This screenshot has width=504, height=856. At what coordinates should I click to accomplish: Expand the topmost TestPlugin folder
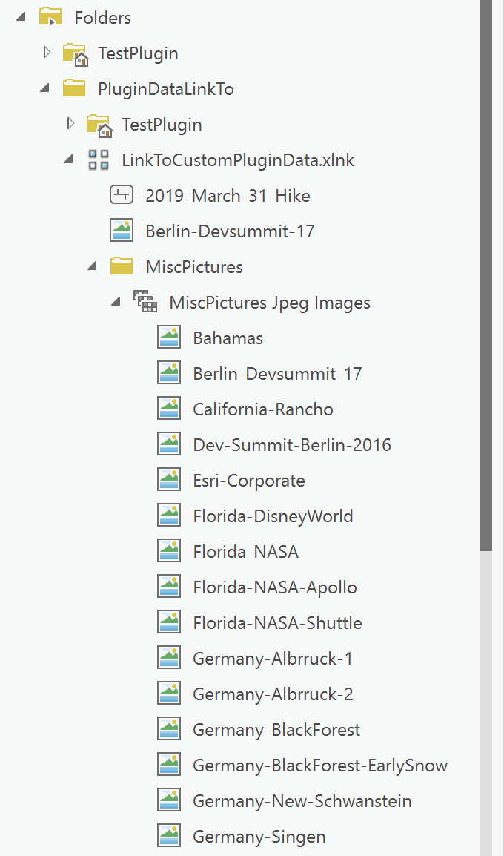click(47, 53)
